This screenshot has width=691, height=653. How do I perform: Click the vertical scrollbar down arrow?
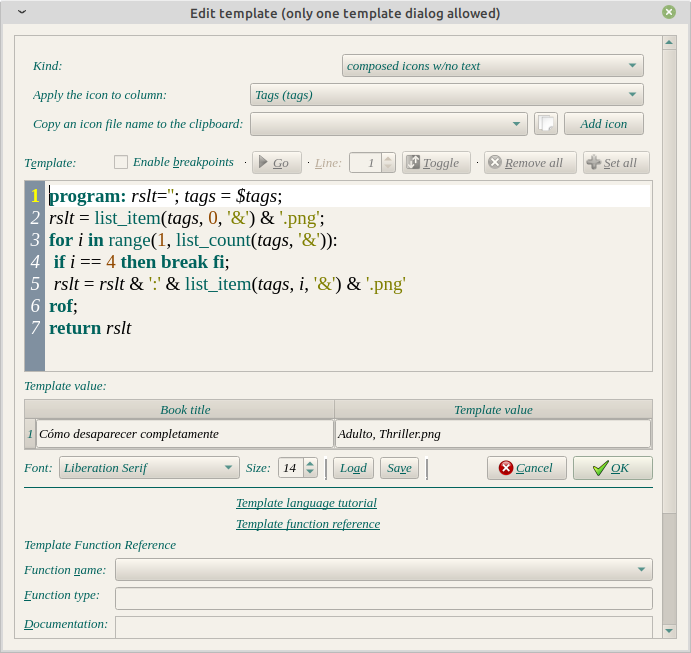[669, 631]
